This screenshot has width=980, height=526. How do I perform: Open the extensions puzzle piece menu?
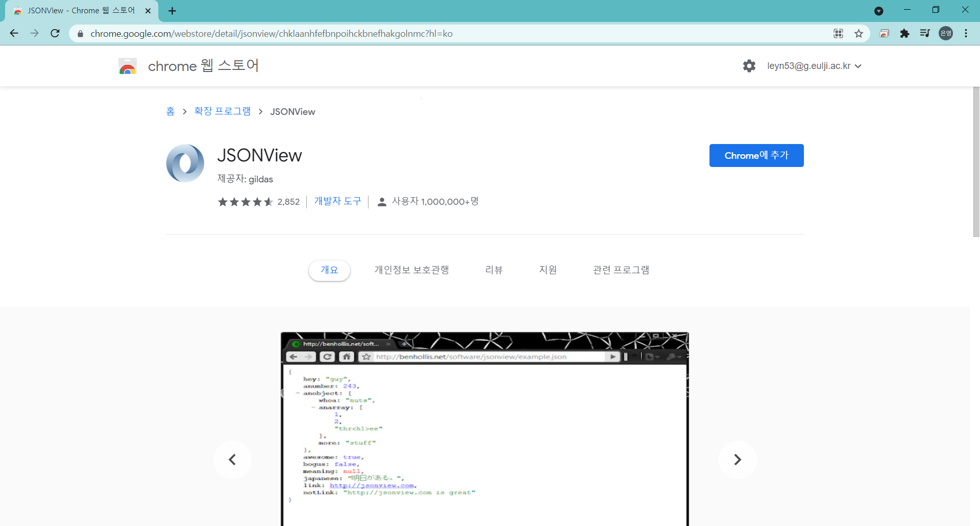tap(905, 33)
